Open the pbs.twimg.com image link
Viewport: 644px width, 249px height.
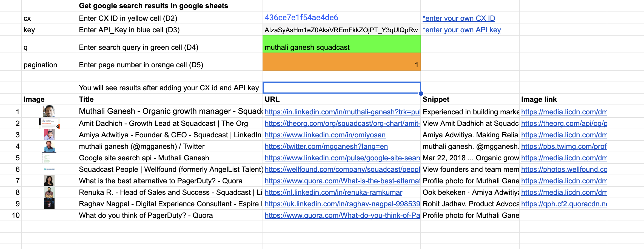[564, 146]
